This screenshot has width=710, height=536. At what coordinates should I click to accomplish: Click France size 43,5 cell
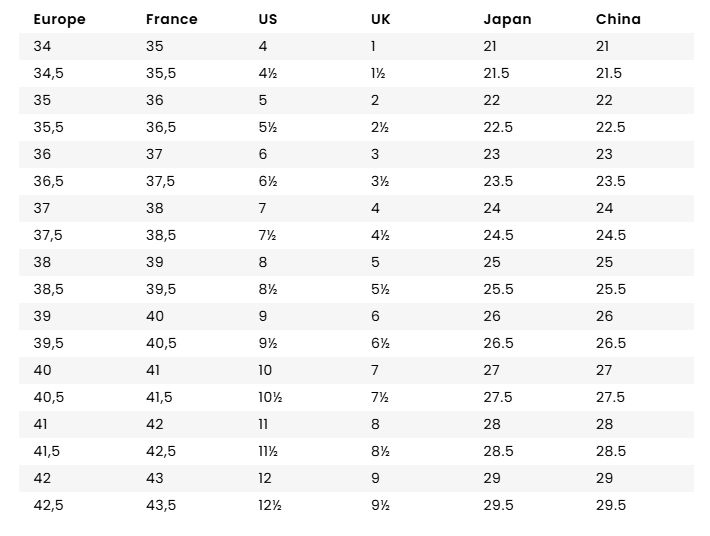pyautogui.click(x=160, y=505)
